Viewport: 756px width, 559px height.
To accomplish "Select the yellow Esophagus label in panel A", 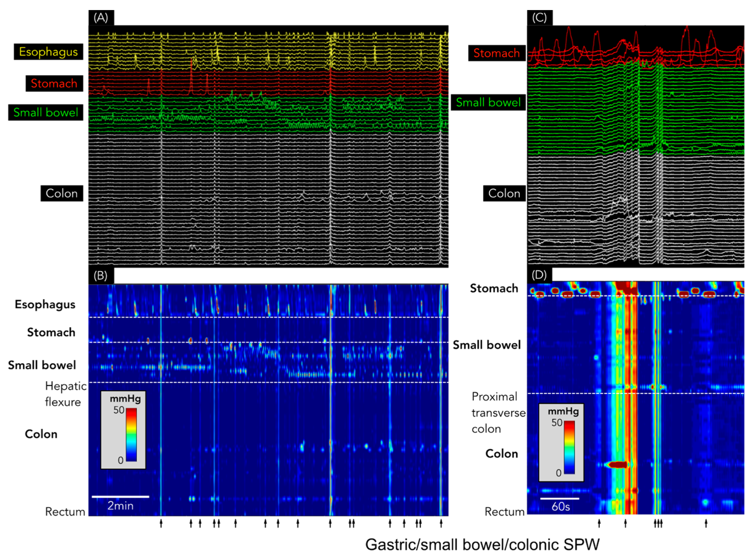I will [48, 52].
